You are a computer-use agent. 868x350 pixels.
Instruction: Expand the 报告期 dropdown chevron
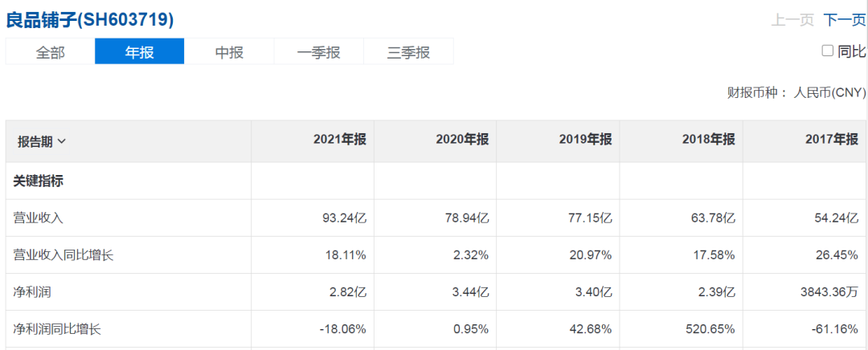61,141
